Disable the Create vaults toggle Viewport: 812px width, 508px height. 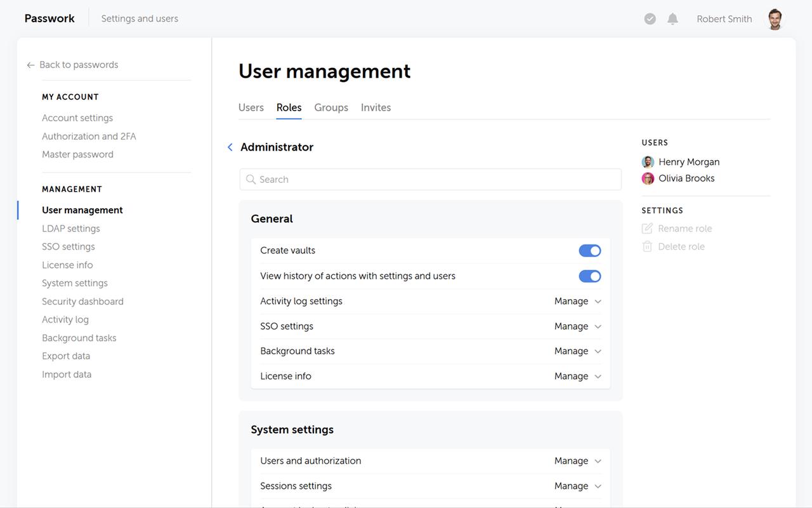click(589, 251)
